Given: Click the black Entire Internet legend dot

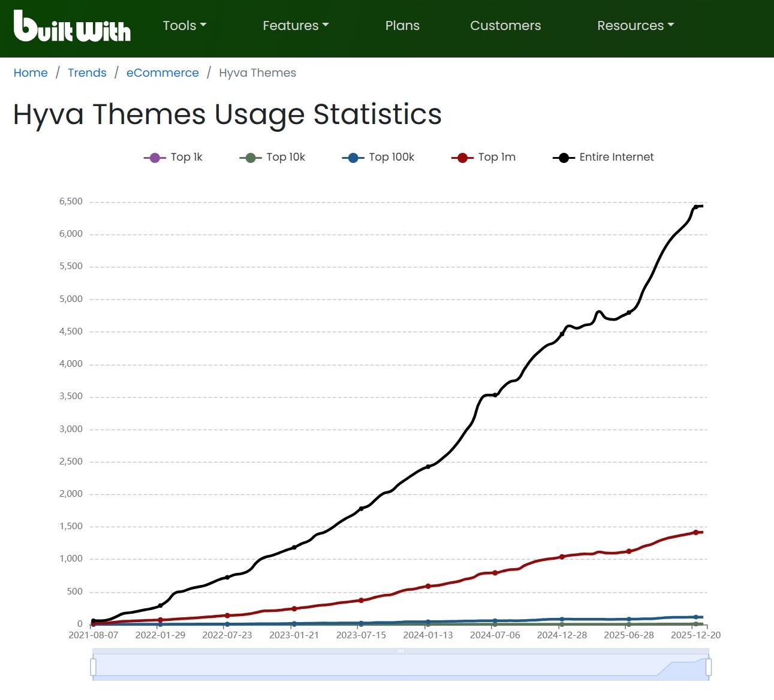Looking at the screenshot, I should (x=562, y=157).
